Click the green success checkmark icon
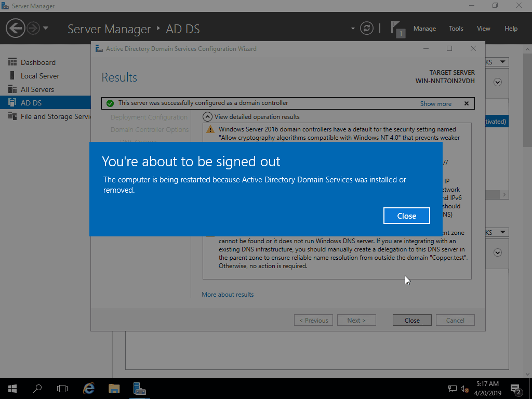 (x=110, y=103)
